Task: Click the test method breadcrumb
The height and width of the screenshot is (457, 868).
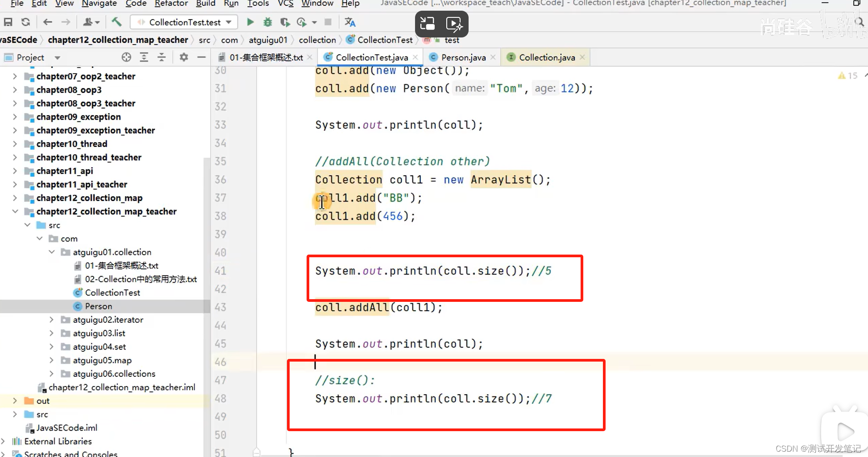Action: click(452, 40)
